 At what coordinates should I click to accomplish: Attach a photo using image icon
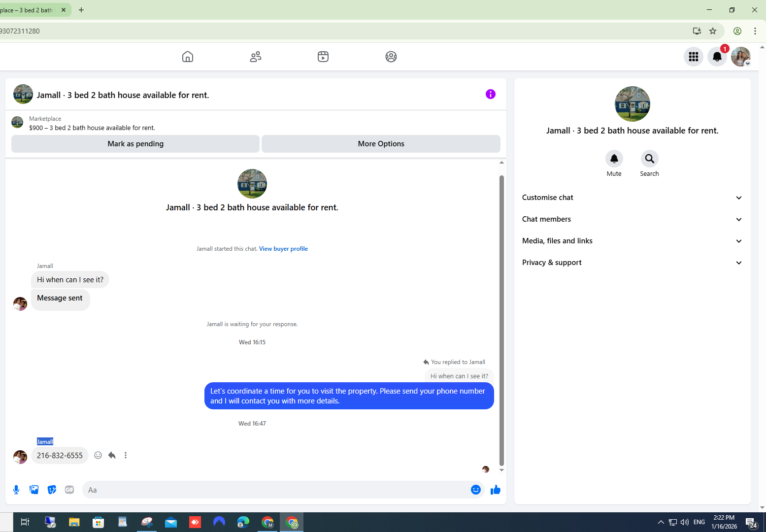pyautogui.click(x=34, y=490)
